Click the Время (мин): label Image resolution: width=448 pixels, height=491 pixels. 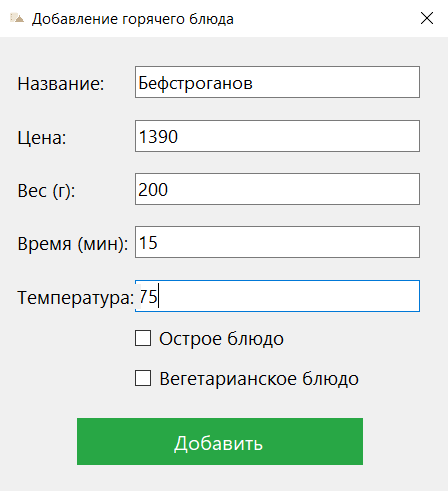click(x=73, y=244)
